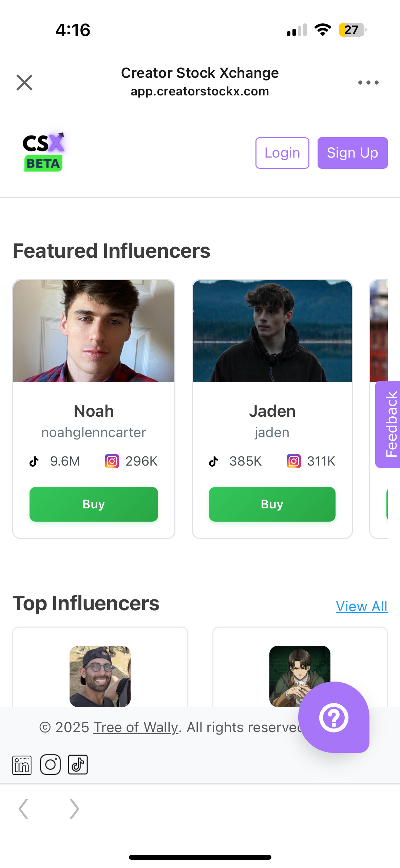The width and height of the screenshot is (400, 868).
Task: Open the LinkedIn footer icon
Action: (22, 765)
